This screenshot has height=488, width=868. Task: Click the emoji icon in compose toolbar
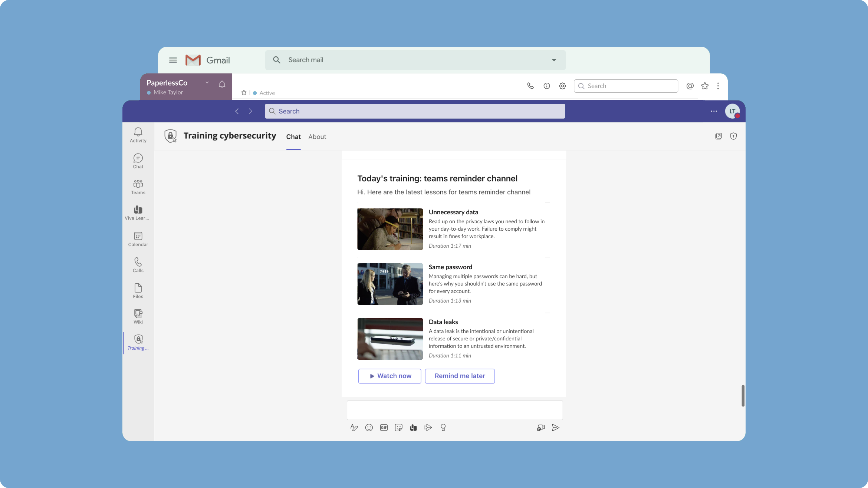click(x=369, y=428)
